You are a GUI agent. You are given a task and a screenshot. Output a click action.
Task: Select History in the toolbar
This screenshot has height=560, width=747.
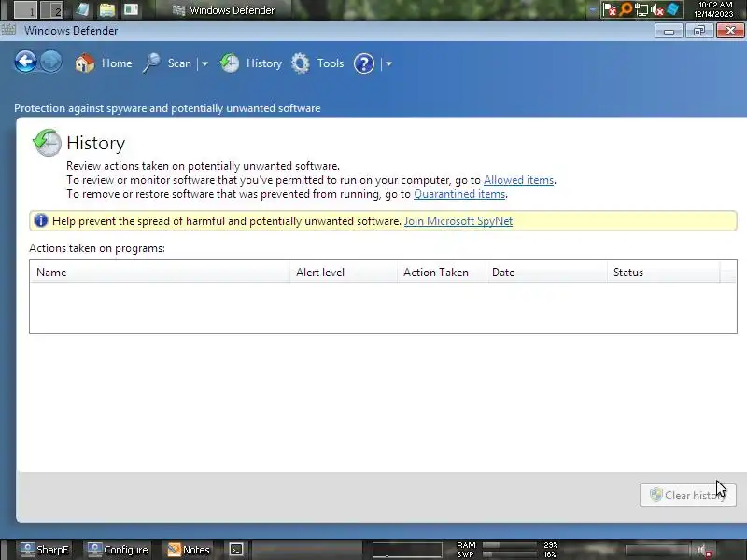click(x=264, y=63)
